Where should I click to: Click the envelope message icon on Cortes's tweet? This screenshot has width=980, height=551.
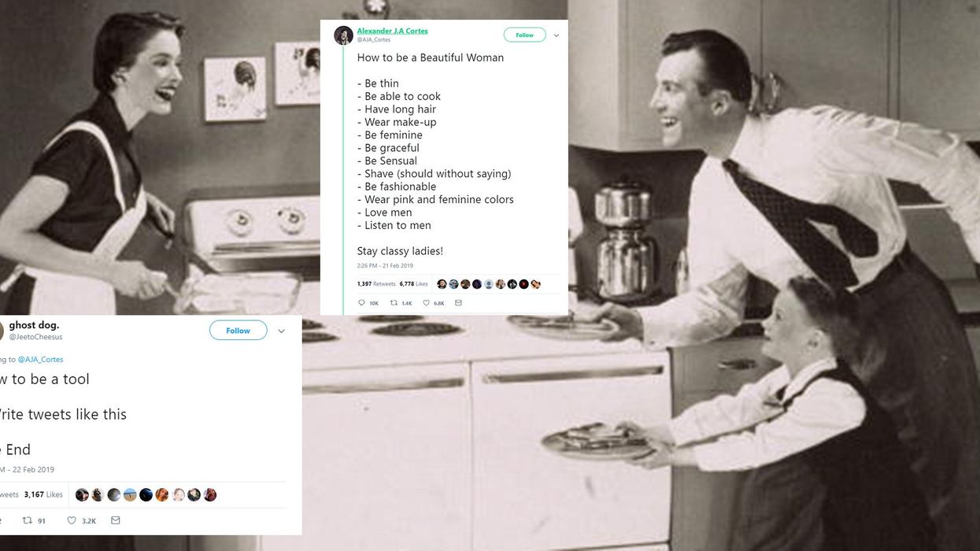point(458,303)
